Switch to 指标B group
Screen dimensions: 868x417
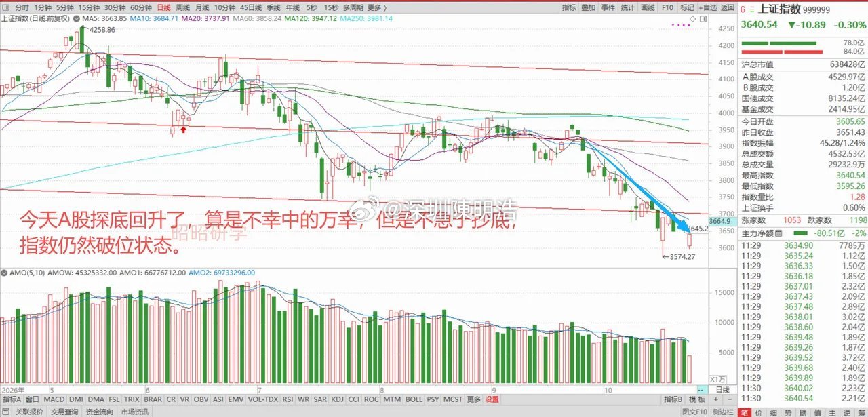(673, 399)
